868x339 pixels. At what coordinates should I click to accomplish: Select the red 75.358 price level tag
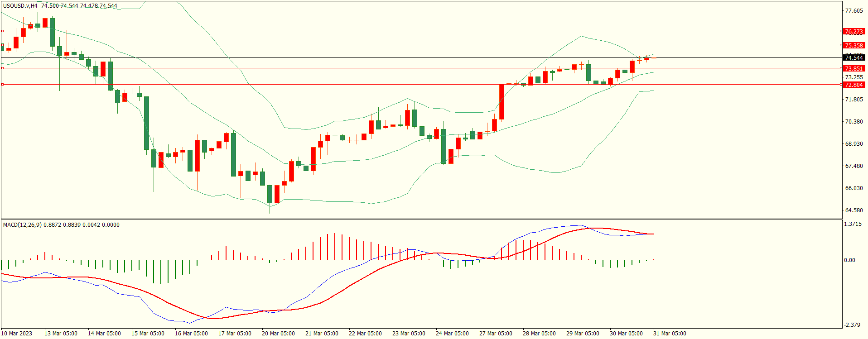click(x=854, y=46)
